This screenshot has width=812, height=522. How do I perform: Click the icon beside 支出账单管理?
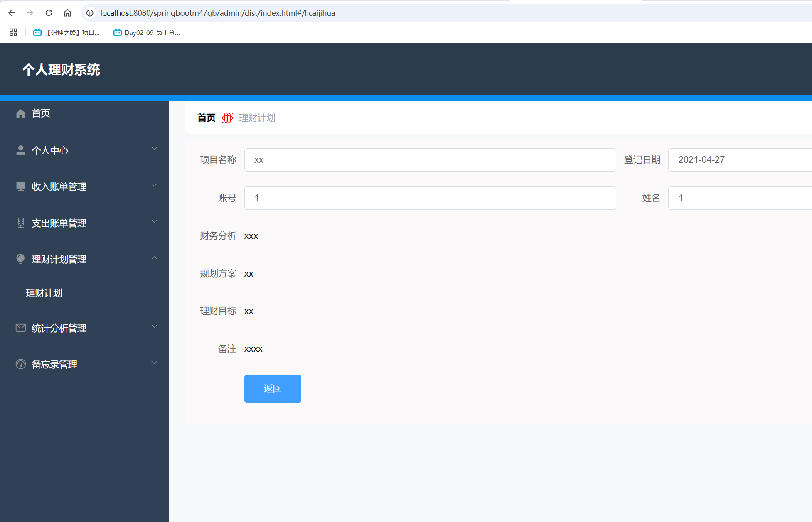(x=21, y=223)
